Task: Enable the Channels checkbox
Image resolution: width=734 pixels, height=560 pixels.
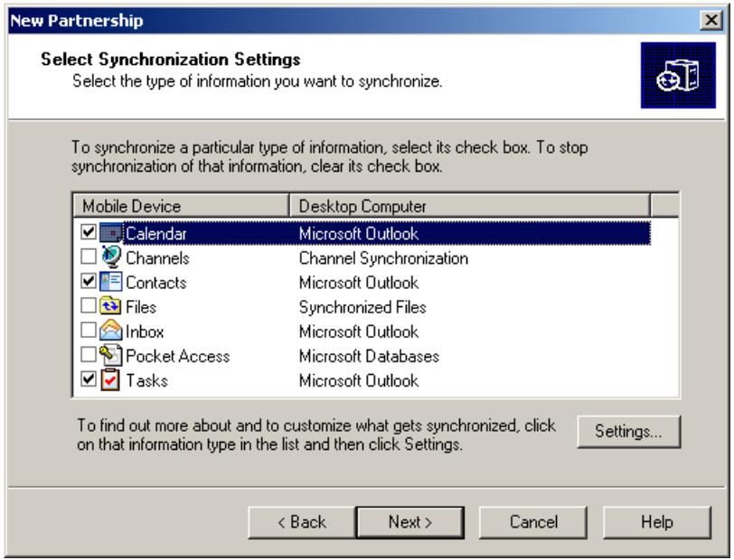Action: point(85,259)
